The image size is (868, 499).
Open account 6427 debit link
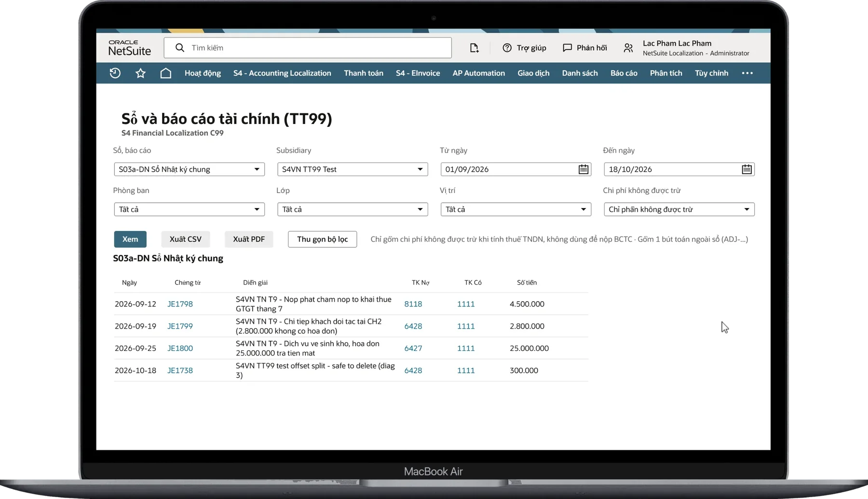[413, 348]
